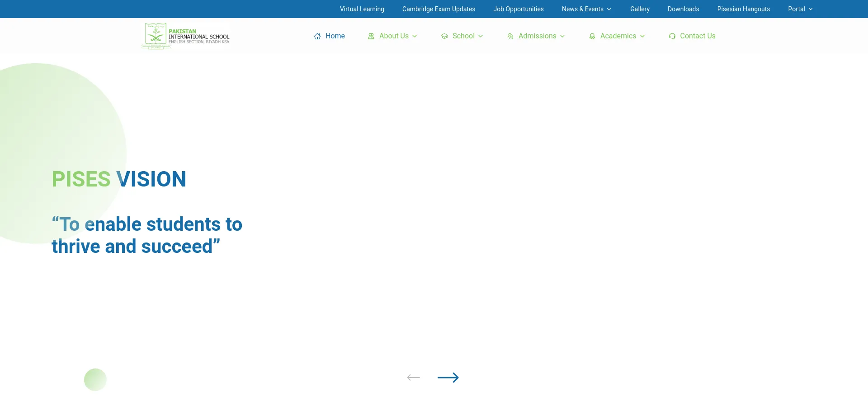Screen dimensions: 868x401
Task: Click the icon beside Academics
Action: click(592, 36)
